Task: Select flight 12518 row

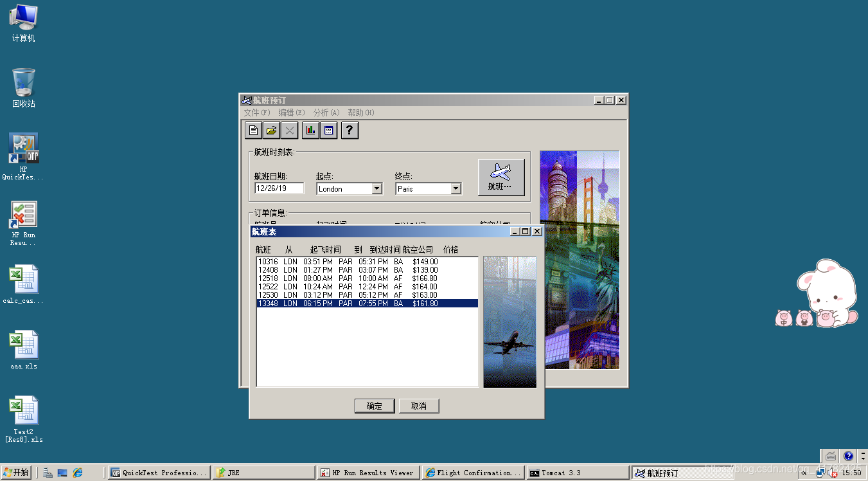Action: [x=367, y=278]
